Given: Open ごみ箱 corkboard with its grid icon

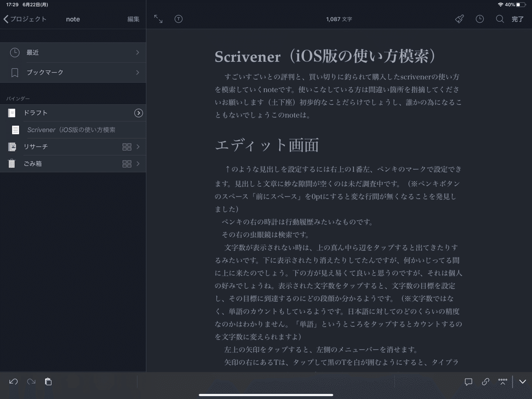Looking at the screenshot, I should coord(127,163).
